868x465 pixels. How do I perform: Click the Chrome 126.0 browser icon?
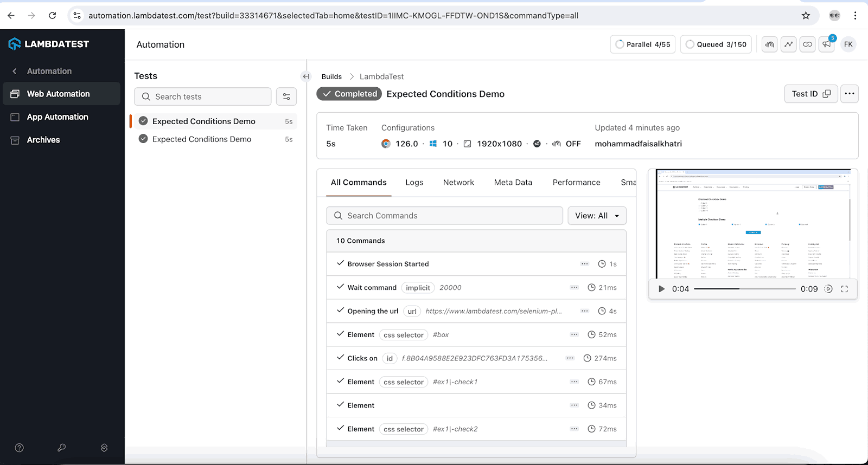(x=386, y=144)
